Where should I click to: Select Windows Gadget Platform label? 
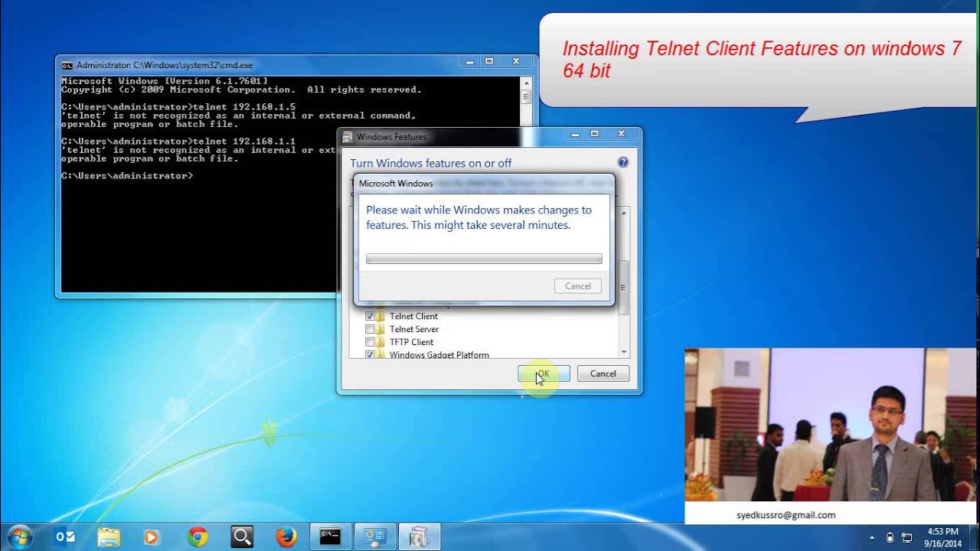439,354
